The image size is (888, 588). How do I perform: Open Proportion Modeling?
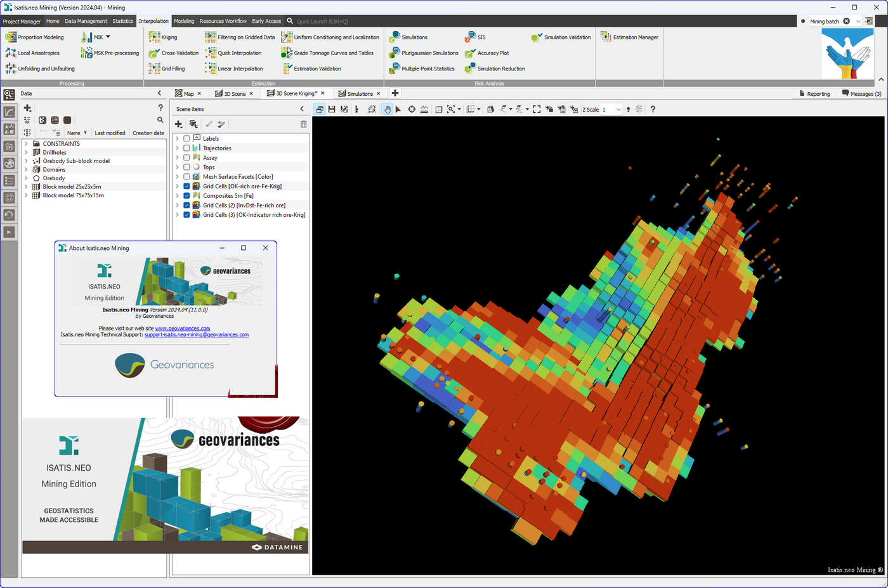[x=35, y=37]
